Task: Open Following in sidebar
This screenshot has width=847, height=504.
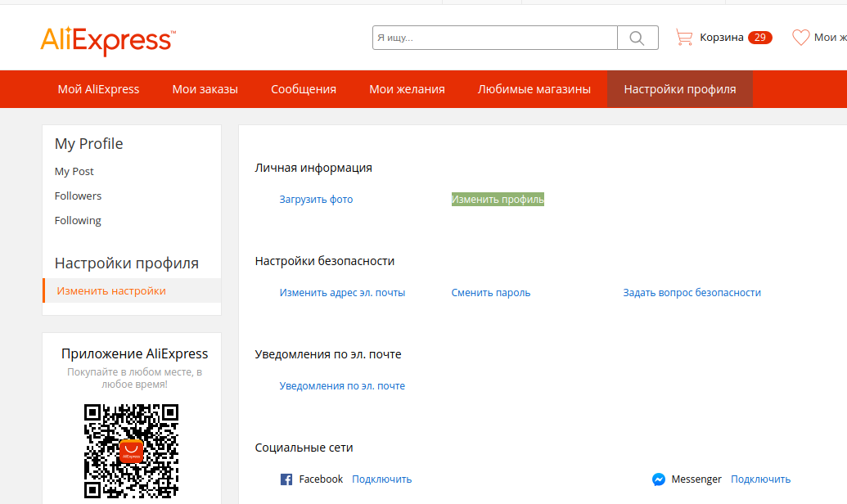Action: tap(78, 220)
